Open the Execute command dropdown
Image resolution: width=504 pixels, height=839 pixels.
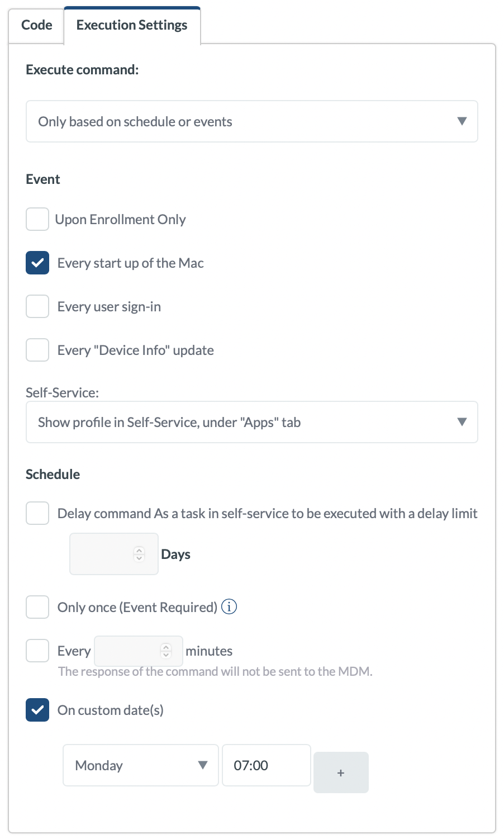coord(251,121)
